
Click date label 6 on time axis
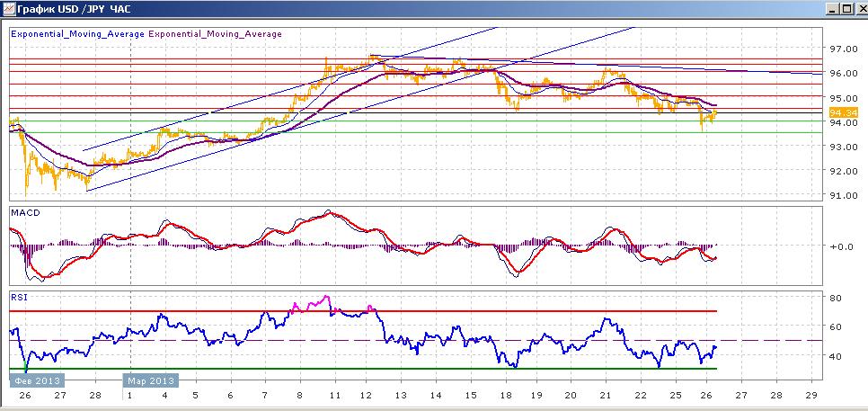(x=229, y=396)
